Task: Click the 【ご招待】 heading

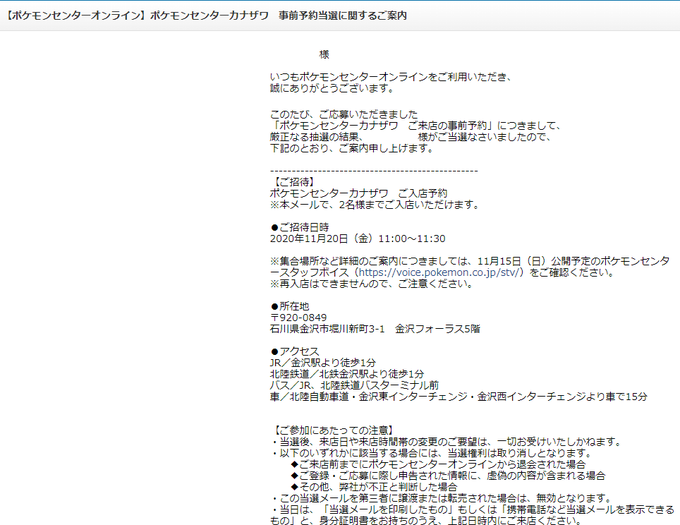Action: pos(293,182)
